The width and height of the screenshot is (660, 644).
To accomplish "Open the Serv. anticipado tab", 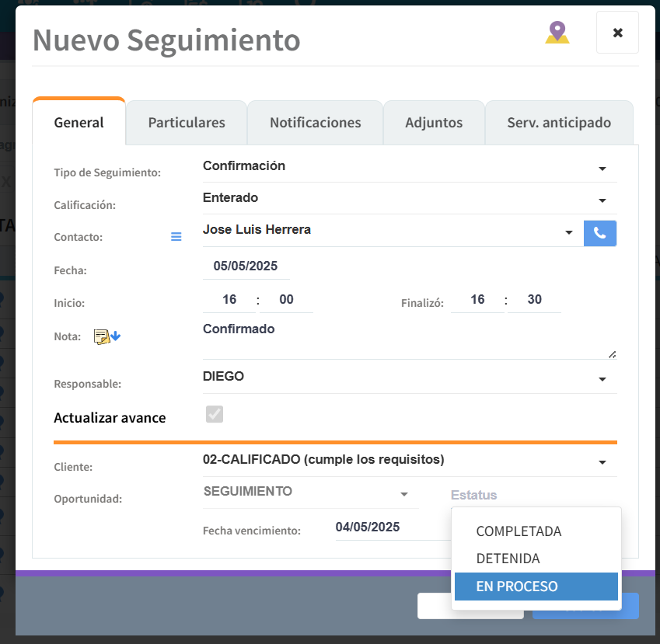I will (x=558, y=123).
